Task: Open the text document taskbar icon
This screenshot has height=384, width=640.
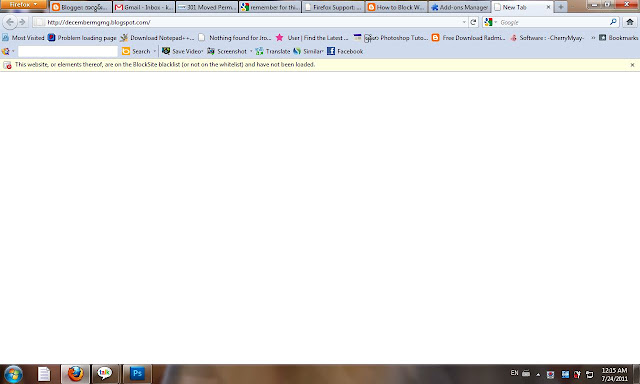Action: click(x=44, y=374)
